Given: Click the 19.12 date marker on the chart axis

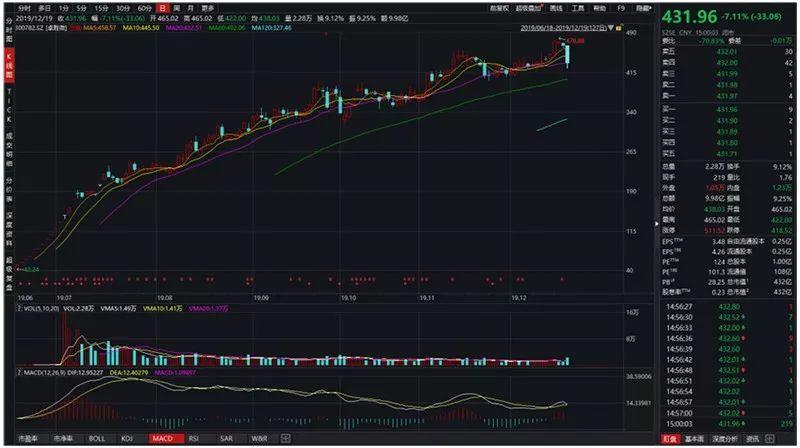Looking at the screenshot, I should (518, 297).
